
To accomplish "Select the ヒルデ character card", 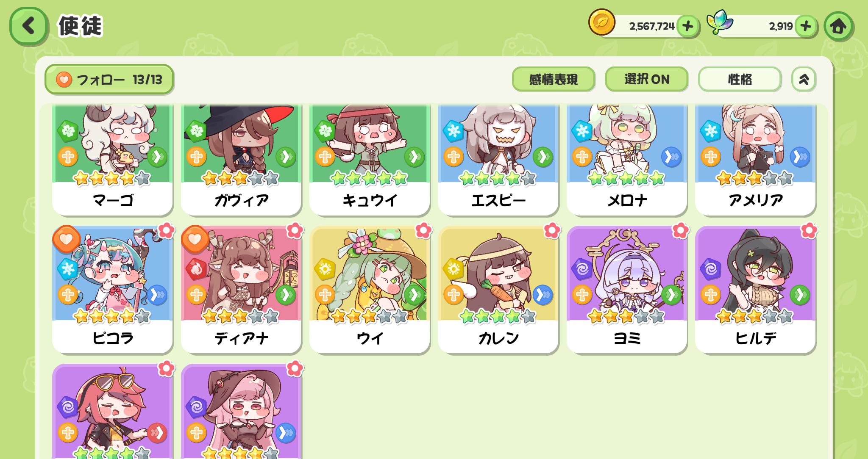I will [x=755, y=290].
